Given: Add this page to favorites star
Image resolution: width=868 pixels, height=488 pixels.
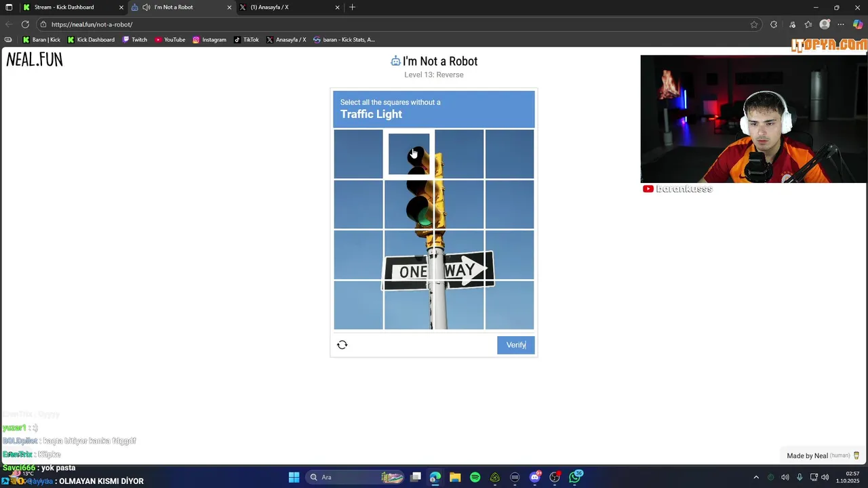Looking at the screenshot, I should (x=754, y=24).
